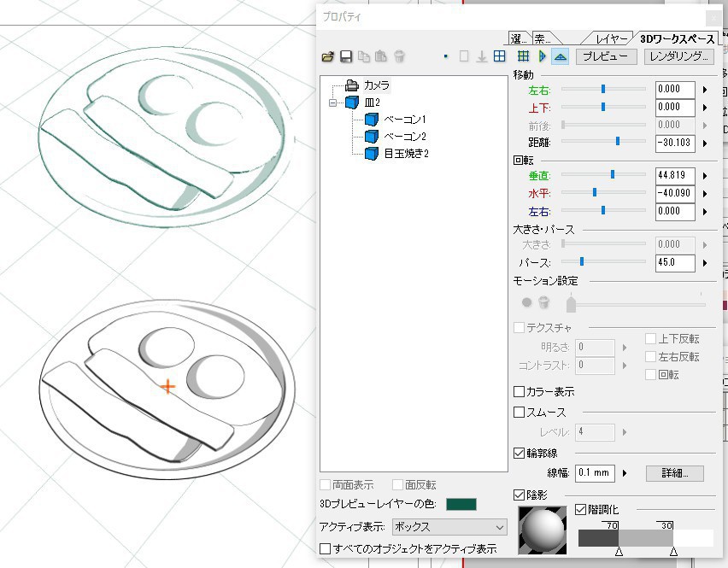728x568 pixels.
Task: Select the ベーコン2 object
Action: coord(405,137)
